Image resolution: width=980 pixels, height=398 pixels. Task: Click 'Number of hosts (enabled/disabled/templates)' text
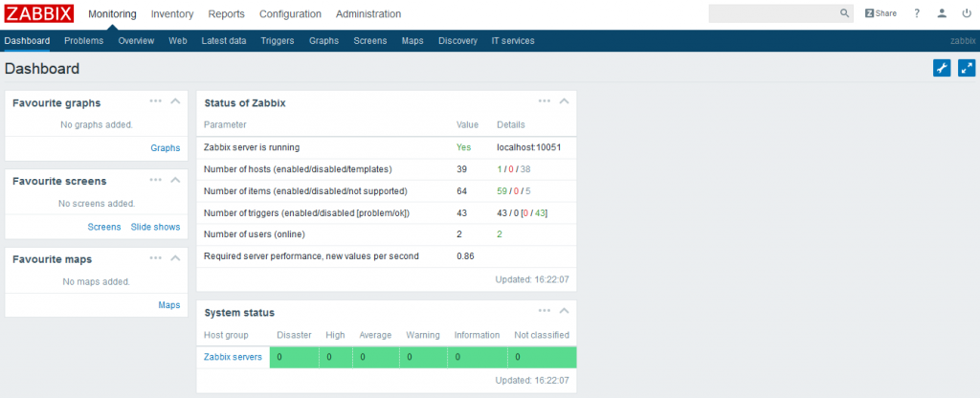click(x=297, y=169)
